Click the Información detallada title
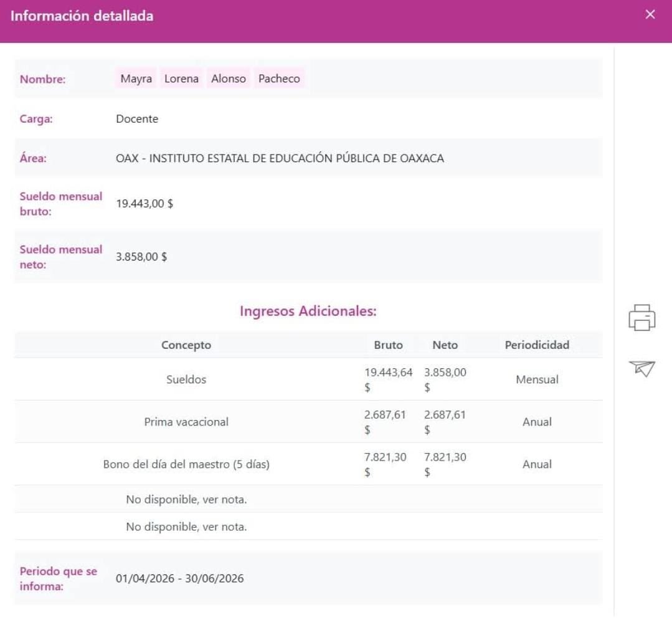Viewport: 672px width, 620px height. [82, 16]
